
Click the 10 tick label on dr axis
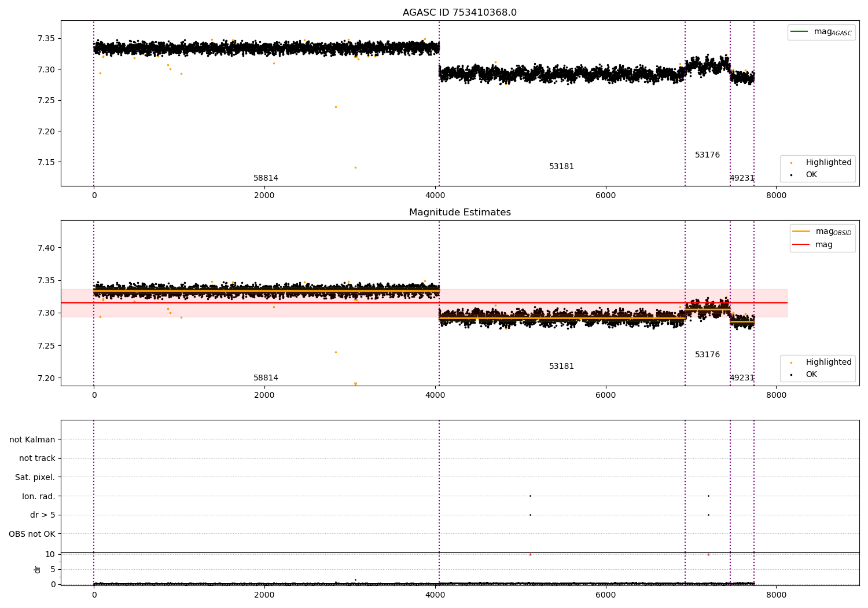(x=50, y=554)
